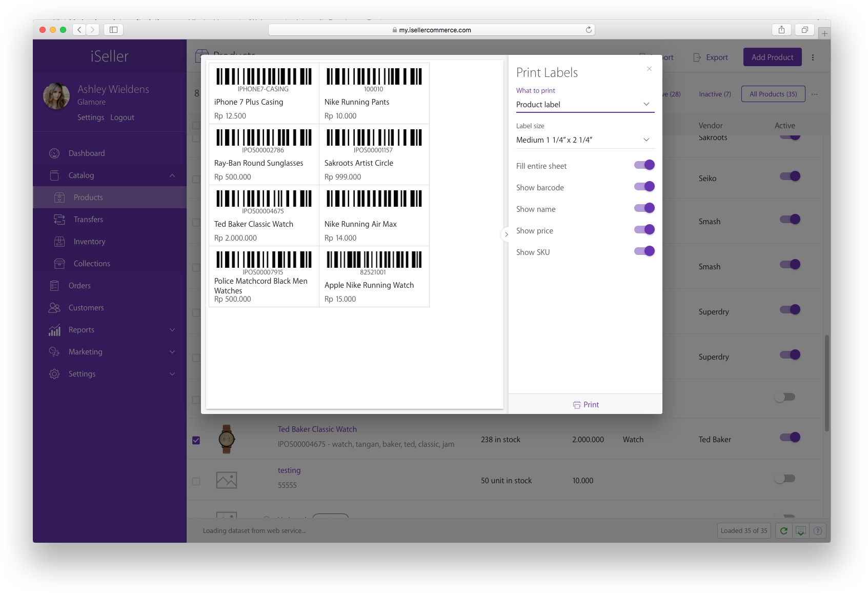Click the Collections icon in sidebar
Viewport: 868px width, 593px height.
(x=59, y=264)
